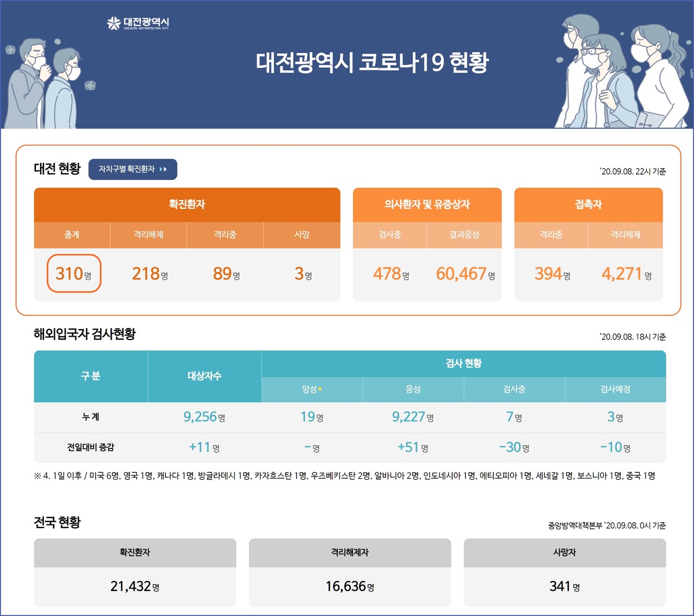Click the daily change value -10명
This screenshot has width=694, height=616.
[615, 447]
